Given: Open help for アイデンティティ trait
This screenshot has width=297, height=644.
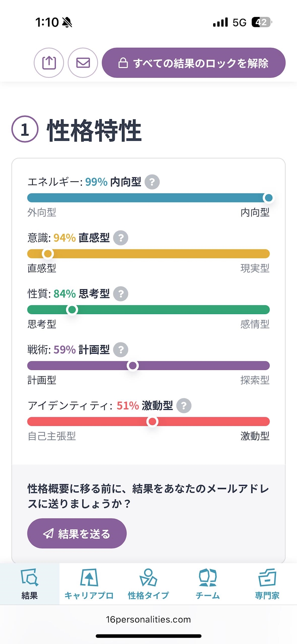Looking at the screenshot, I should click(184, 406).
